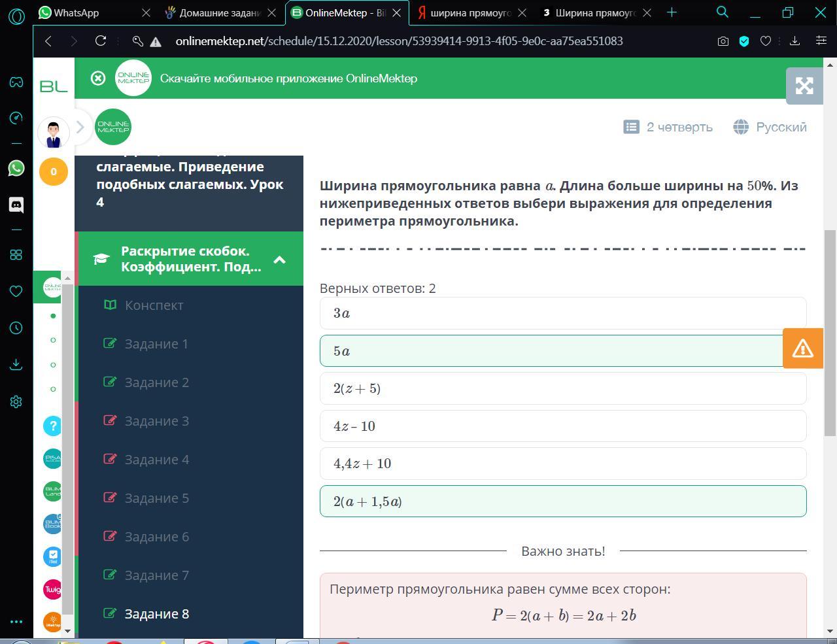Image resolution: width=837 pixels, height=644 pixels.
Task: Open the 2 четверть quarter selector
Action: (x=668, y=127)
